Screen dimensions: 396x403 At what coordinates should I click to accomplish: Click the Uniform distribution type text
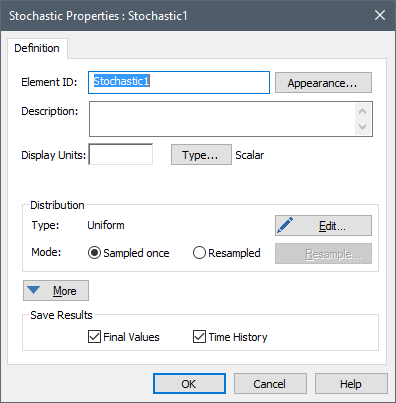click(106, 225)
